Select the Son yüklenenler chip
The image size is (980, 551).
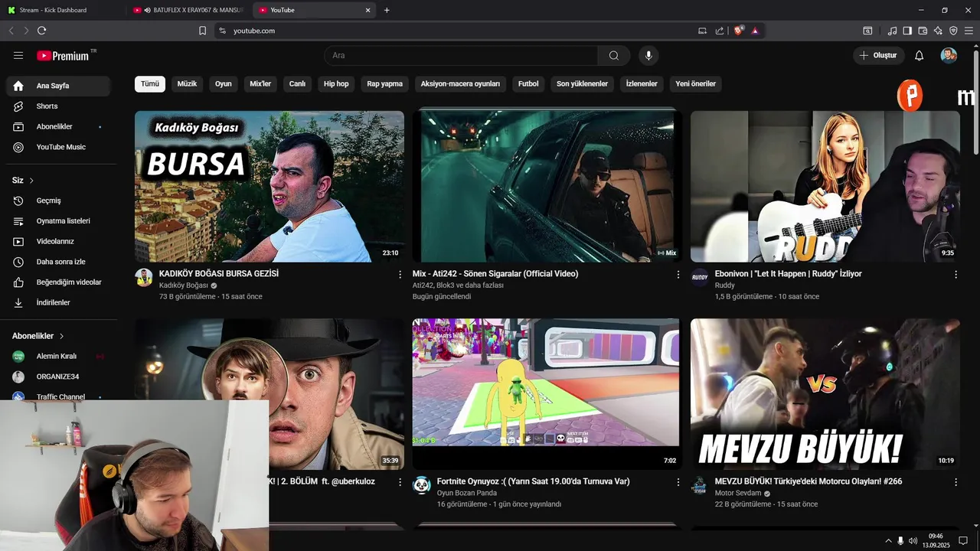(x=582, y=83)
